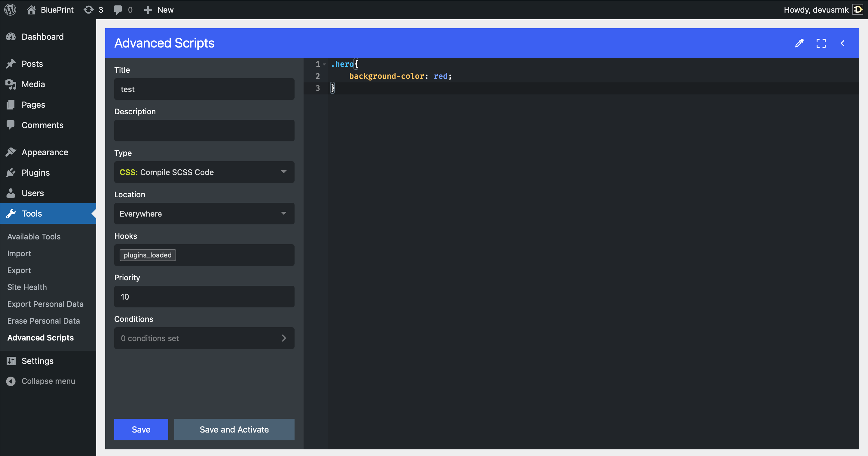Open Erase Personal Data submenu

coord(44,321)
